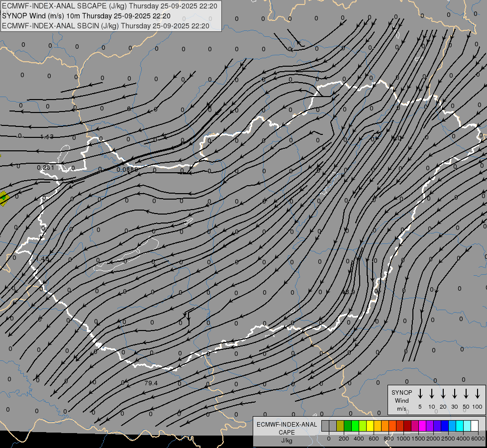Screen dimensions: 487x448
Task: Click the 400 tick label in CAPE legend
Action: coord(359,439)
